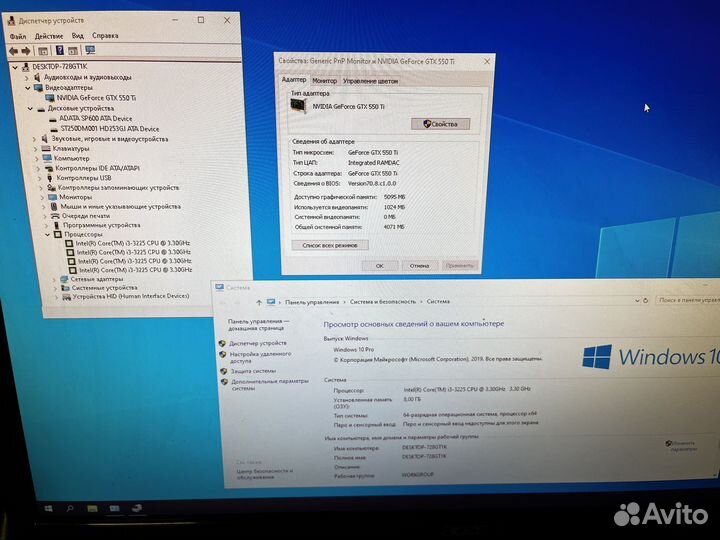Click the Forward arrow in Device Manager toolbar
Image resolution: width=720 pixels, height=540 pixels.
[x=26, y=51]
